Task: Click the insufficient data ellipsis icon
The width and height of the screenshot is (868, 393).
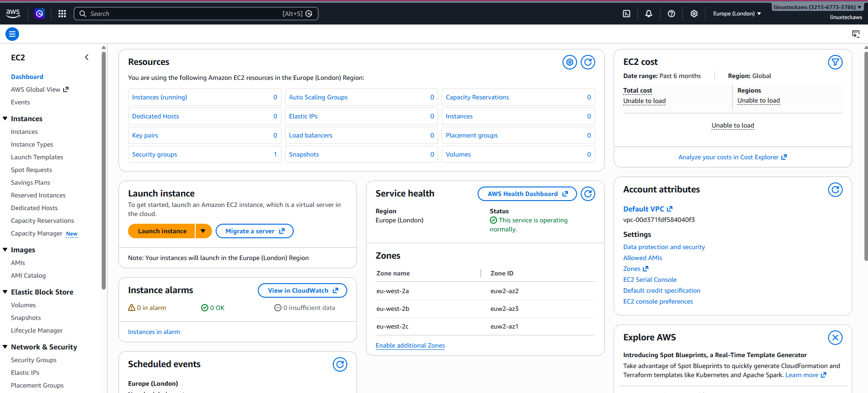Action: pyautogui.click(x=278, y=308)
